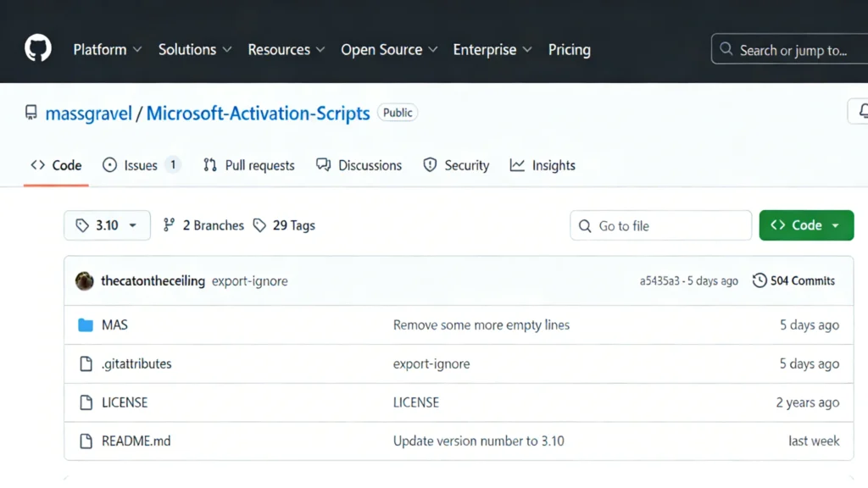Expand the Open Source menu
The image size is (868, 488).
click(x=389, y=50)
